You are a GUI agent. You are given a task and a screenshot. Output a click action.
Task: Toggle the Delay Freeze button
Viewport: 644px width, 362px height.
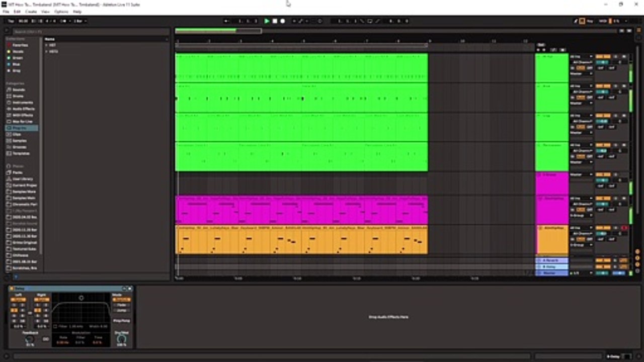coord(46,339)
